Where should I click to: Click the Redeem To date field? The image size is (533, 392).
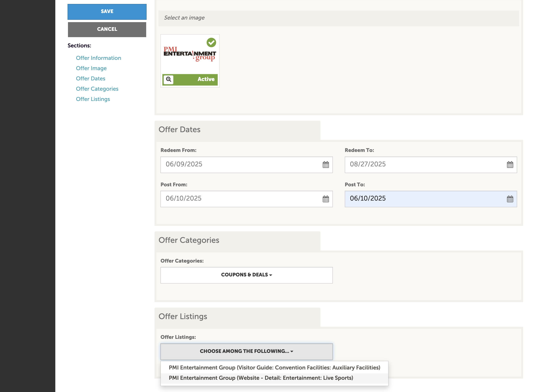(x=430, y=165)
